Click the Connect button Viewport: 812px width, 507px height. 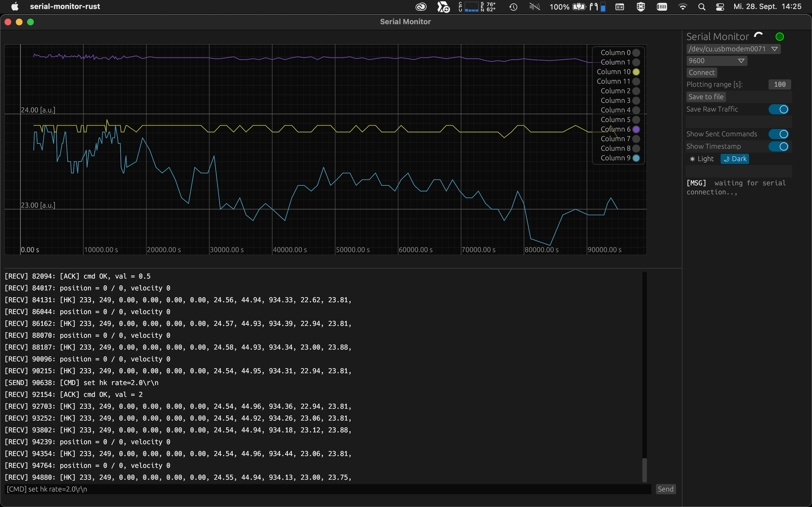coord(701,72)
